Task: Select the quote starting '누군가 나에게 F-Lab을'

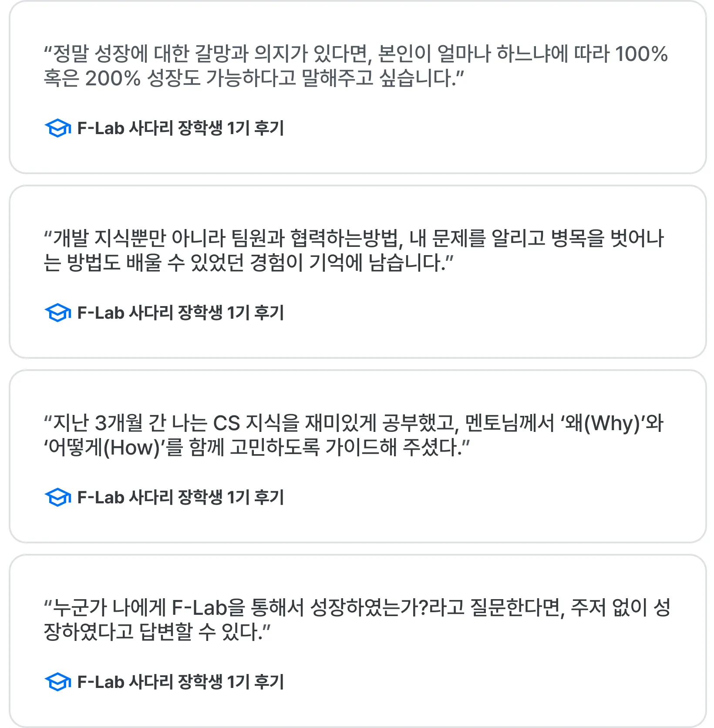Action: 357,620
